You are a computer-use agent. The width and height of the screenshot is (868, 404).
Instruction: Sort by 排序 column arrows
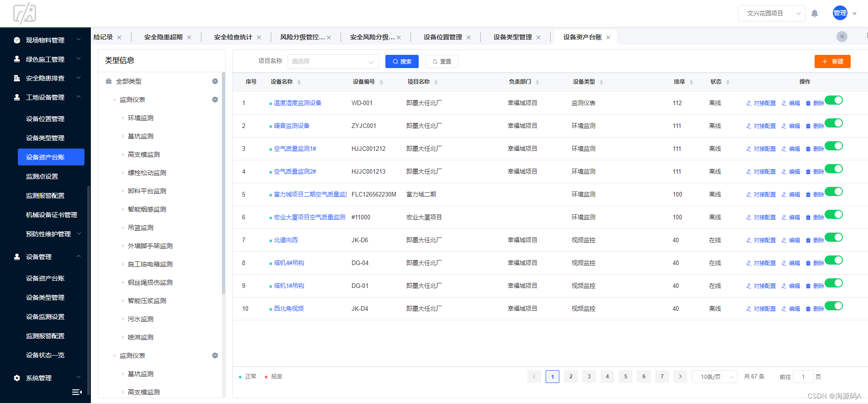[x=691, y=82]
